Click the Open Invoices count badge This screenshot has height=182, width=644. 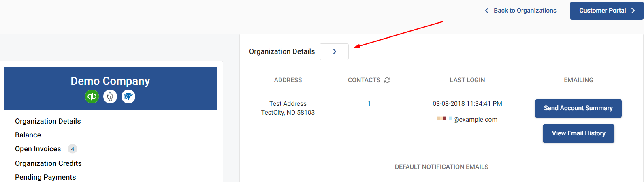[73, 149]
